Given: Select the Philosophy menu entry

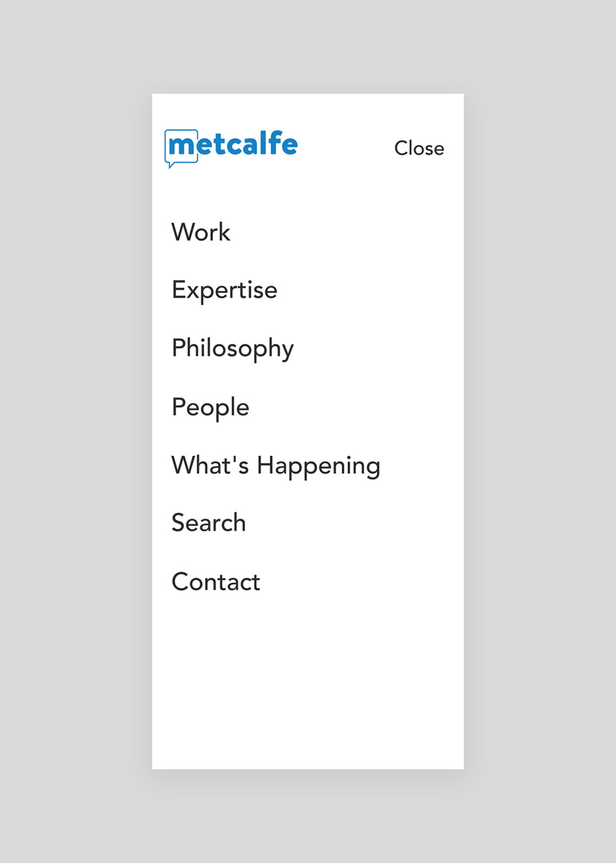Looking at the screenshot, I should pyautogui.click(x=233, y=349).
